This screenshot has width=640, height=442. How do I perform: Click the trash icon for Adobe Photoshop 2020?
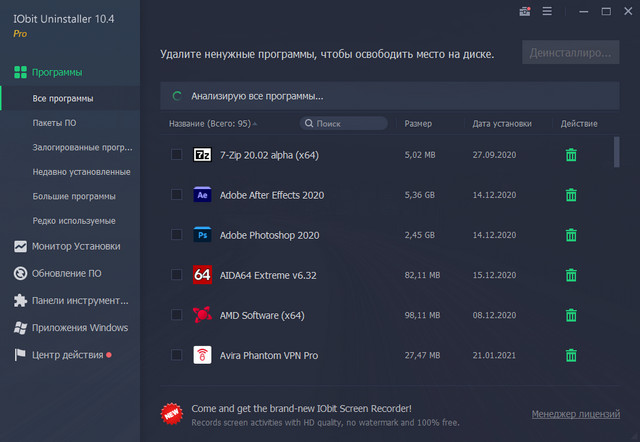571,235
